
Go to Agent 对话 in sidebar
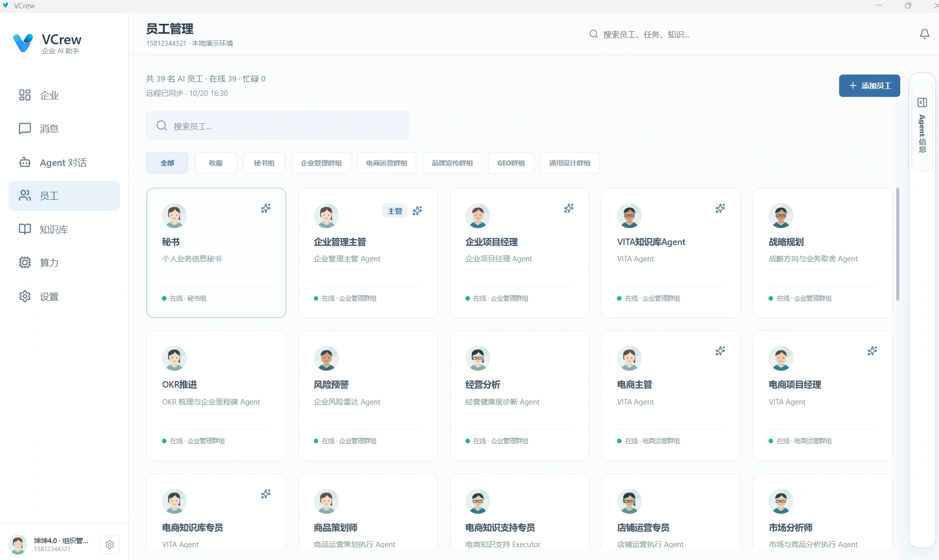coord(64,162)
